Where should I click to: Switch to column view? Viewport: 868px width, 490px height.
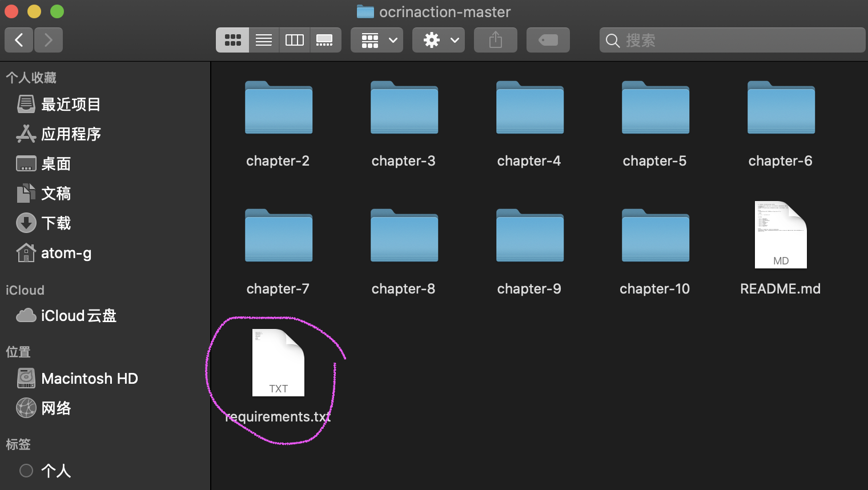coord(295,40)
